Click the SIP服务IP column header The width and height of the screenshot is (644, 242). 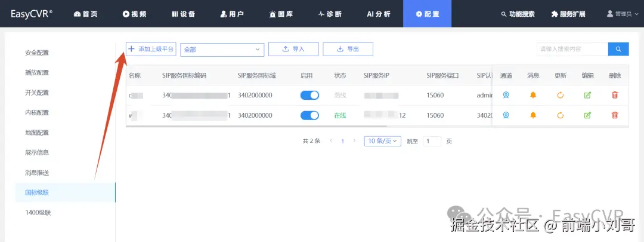coord(376,76)
